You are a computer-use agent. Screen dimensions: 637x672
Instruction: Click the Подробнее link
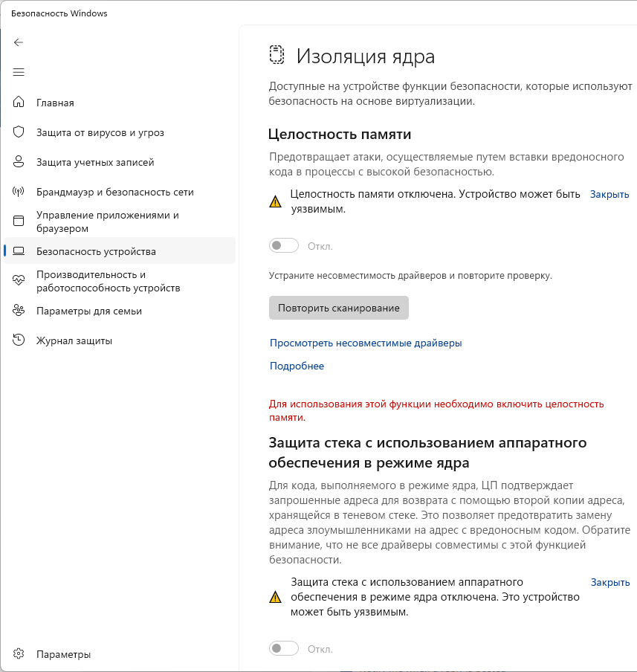(297, 366)
